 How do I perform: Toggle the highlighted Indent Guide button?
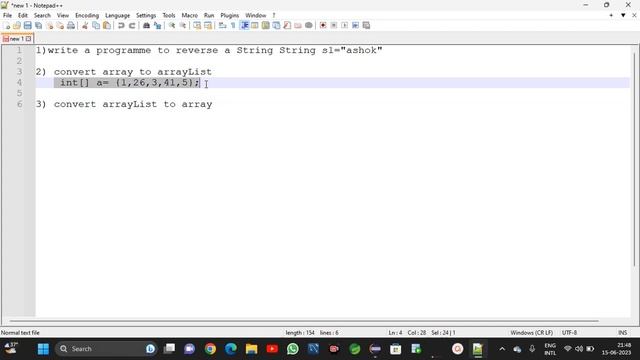point(244,25)
